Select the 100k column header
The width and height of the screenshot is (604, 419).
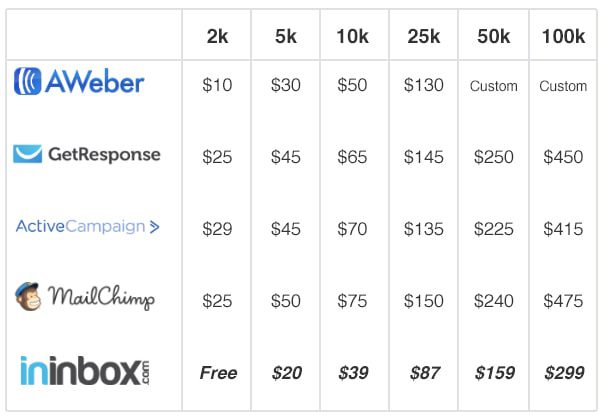(x=563, y=37)
